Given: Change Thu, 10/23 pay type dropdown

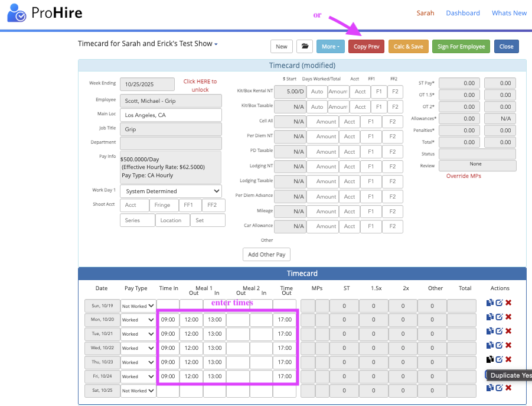Looking at the screenshot, I should pyautogui.click(x=138, y=362).
